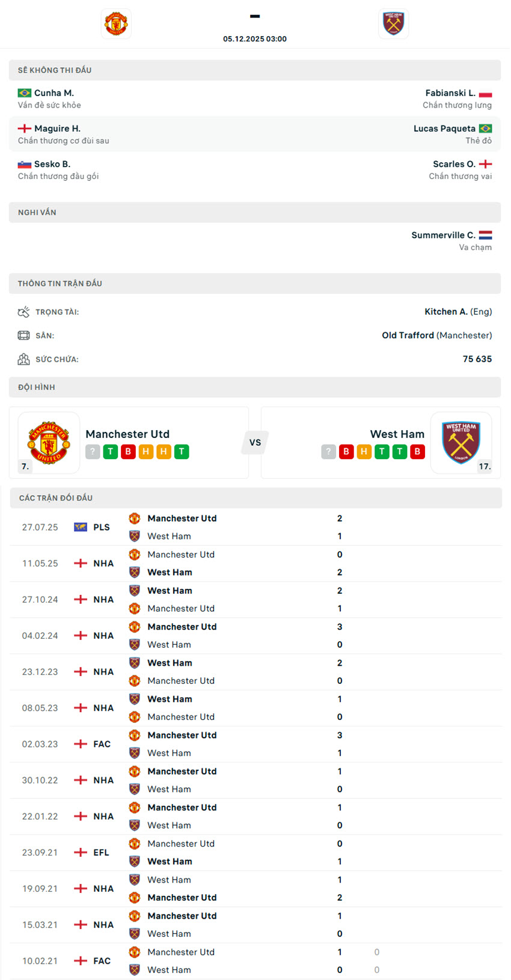Click the referee whistle icon beside Trọng tài
This screenshot has width=511, height=980.
click(x=23, y=311)
